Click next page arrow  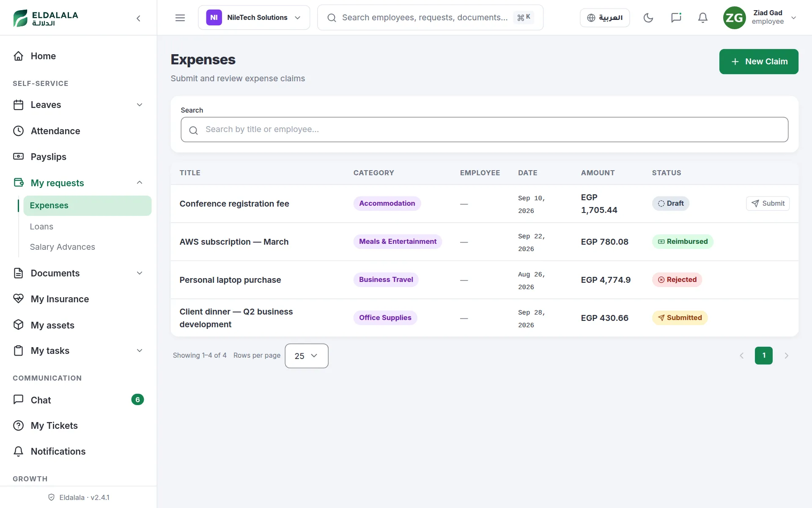click(x=787, y=356)
